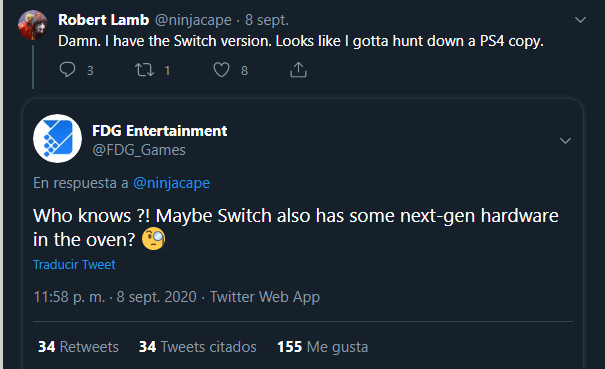Click Robert Lamb's profile avatar
605x369 pixels.
point(33,25)
